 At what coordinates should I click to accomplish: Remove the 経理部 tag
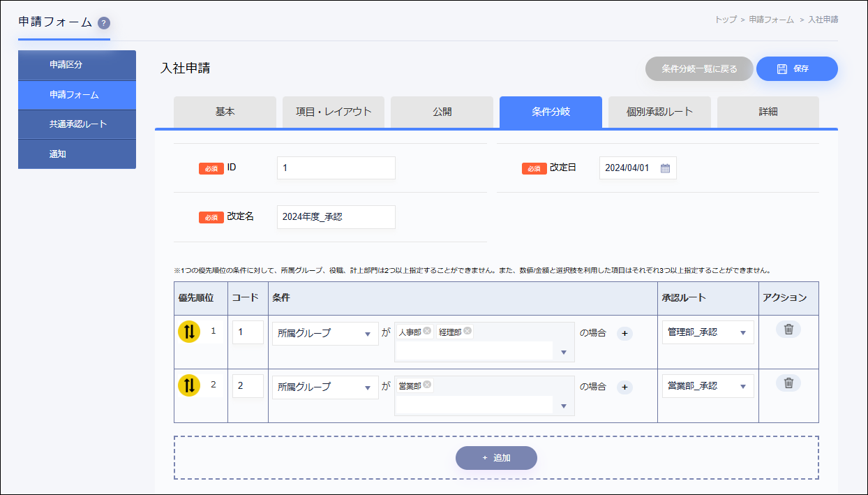click(x=467, y=331)
